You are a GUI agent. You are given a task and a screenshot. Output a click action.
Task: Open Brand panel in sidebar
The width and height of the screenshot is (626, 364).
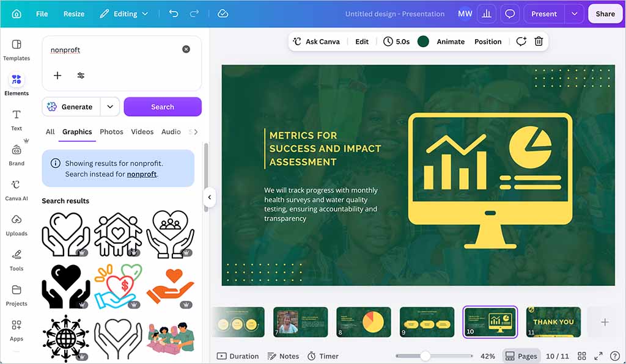[x=17, y=155]
